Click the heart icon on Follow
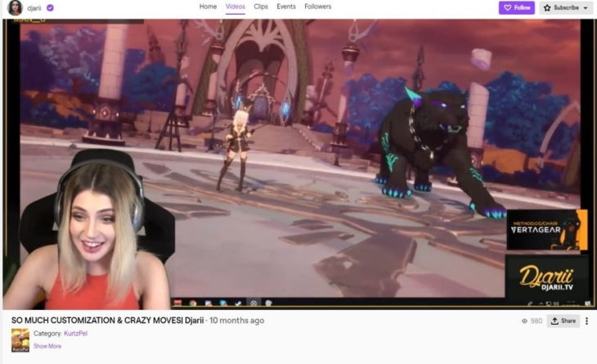This screenshot has height=364, width=597. tap(508, 7)
